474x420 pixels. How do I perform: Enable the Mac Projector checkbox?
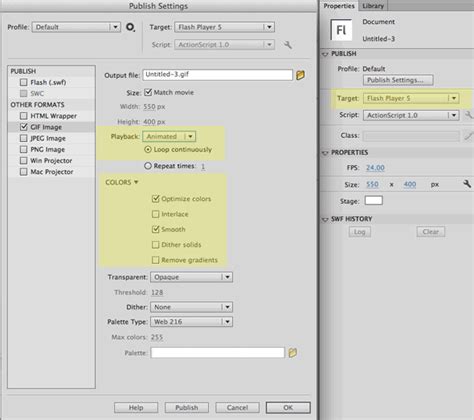pyautogui.click(x=23, y=172)
